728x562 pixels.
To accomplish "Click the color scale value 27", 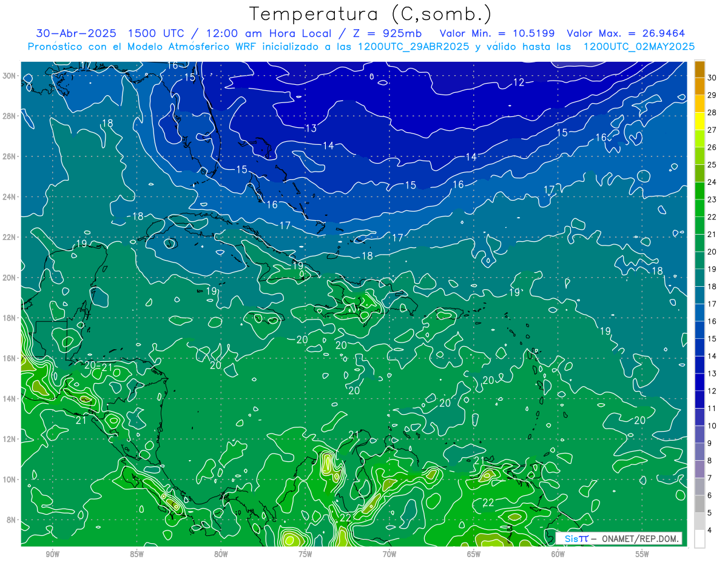I will click(712, 129).
